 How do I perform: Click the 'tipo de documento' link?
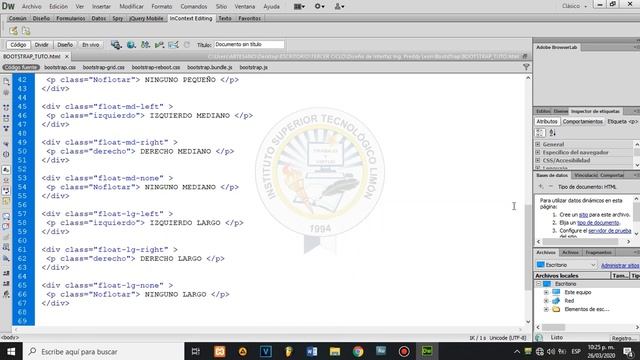(598, 223)
